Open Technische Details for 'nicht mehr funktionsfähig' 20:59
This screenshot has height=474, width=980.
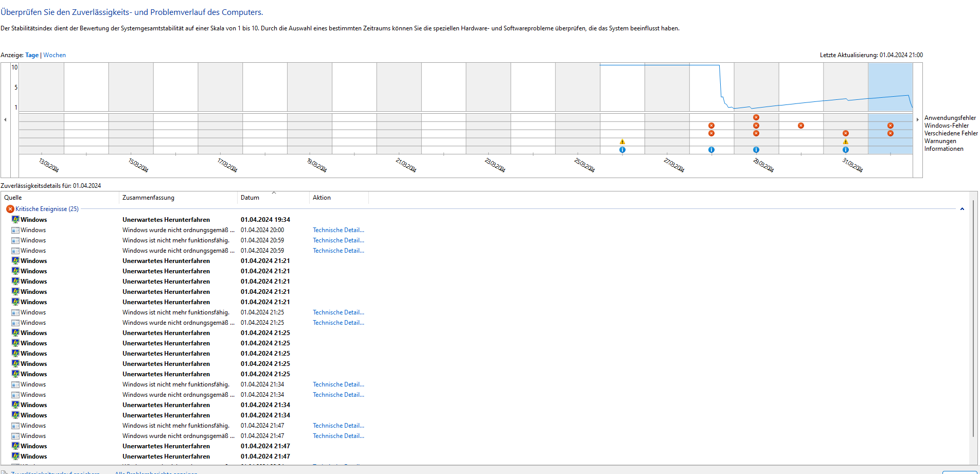point(338,240)
